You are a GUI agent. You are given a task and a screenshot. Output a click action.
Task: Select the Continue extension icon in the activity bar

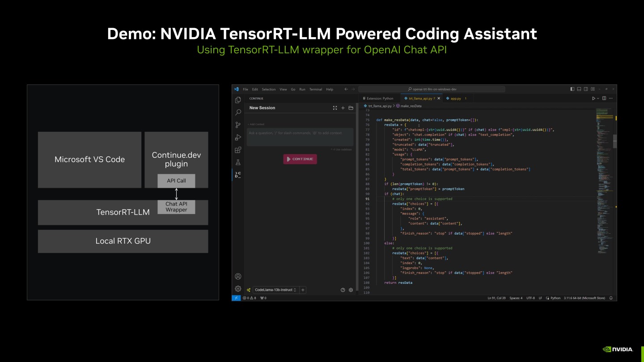[x=238, y=175]
